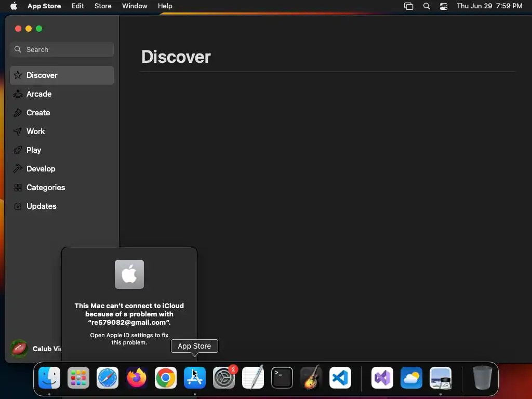Open the Discover section in sidebar
This screenshot has width=532, height=399.
(62, 75)
